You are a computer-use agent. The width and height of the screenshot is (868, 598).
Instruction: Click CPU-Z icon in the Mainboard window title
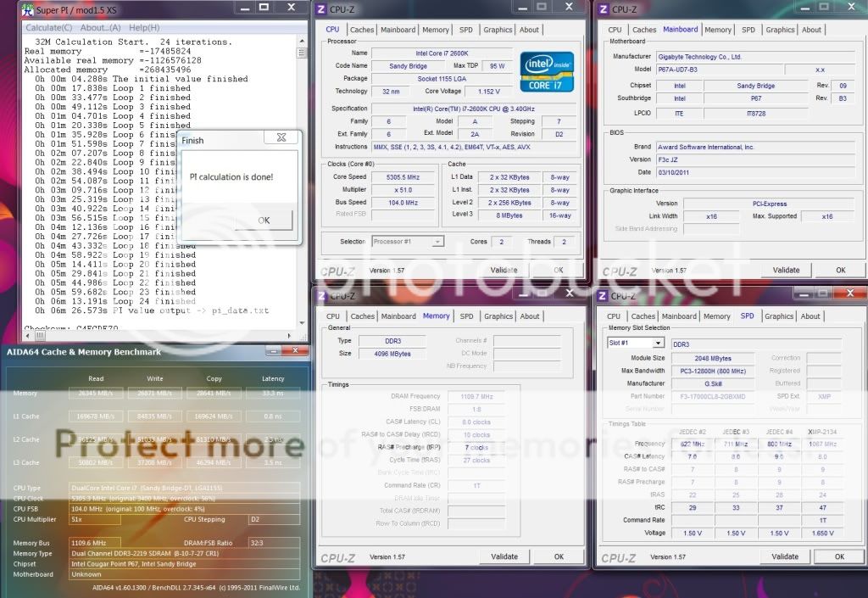click(604, 9)
